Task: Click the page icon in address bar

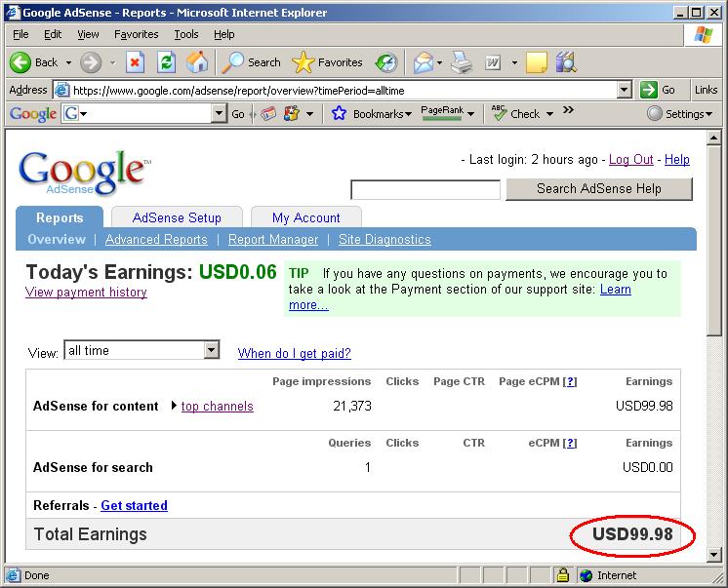Action: pos(62,90)
